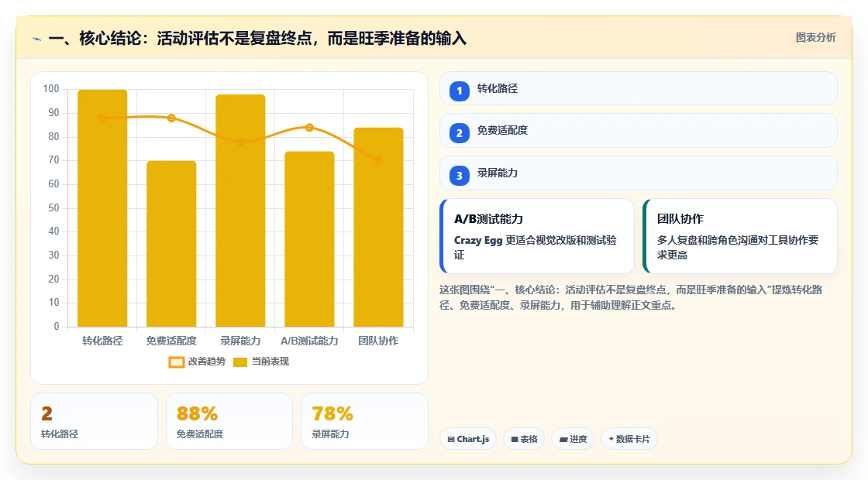
Task: Click x-axis label A/B测试能力
Action: click(309, 341)
